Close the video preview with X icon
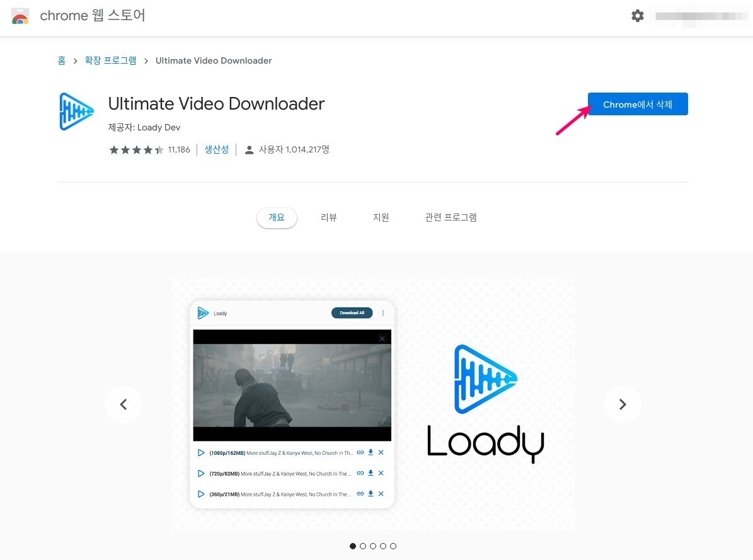This screenshot has height=560, width=753. click(382, 339)
